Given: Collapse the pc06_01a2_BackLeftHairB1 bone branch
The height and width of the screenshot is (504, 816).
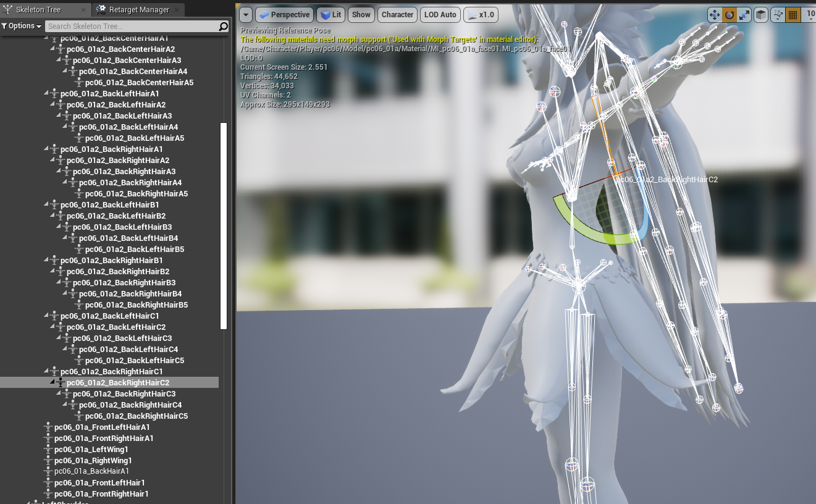Looking at the screenshot, I should coord(46,205).
